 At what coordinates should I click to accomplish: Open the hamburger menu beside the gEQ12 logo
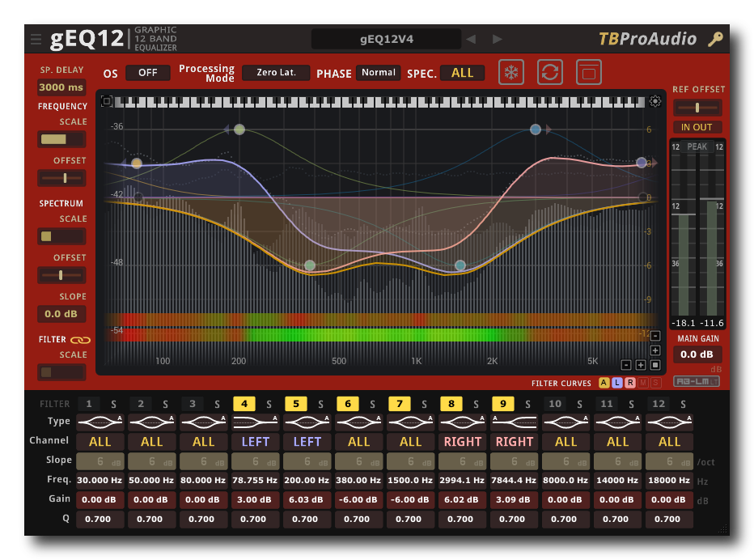[36, 39]
